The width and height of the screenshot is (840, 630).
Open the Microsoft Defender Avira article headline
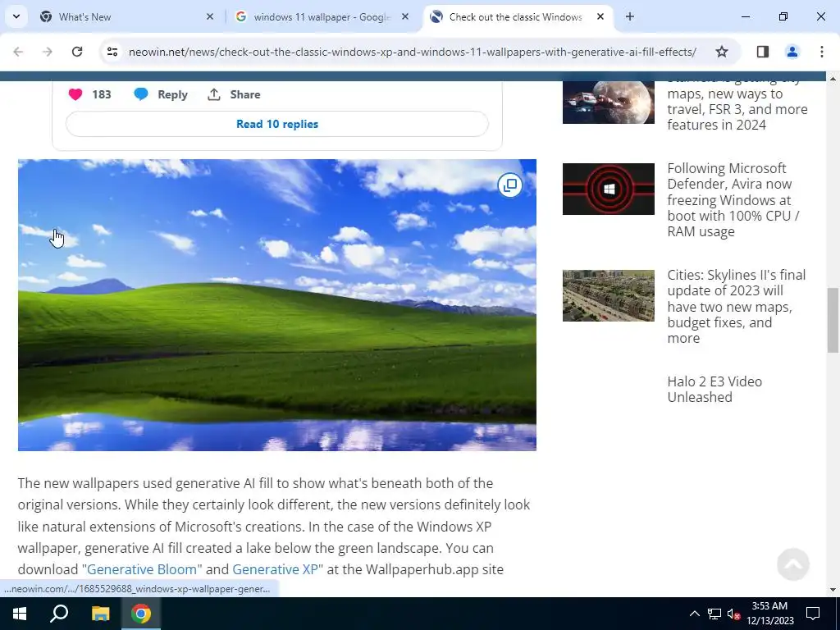click(x=733, y=200)
